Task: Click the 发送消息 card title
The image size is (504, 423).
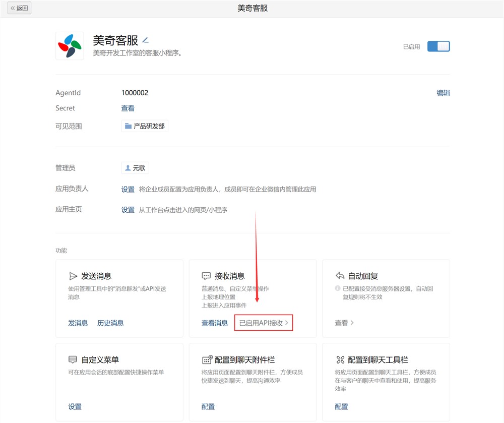Action: 96,276
